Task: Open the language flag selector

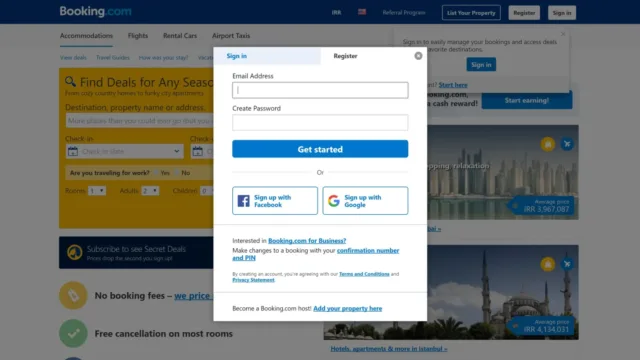Action: [362, 12]
